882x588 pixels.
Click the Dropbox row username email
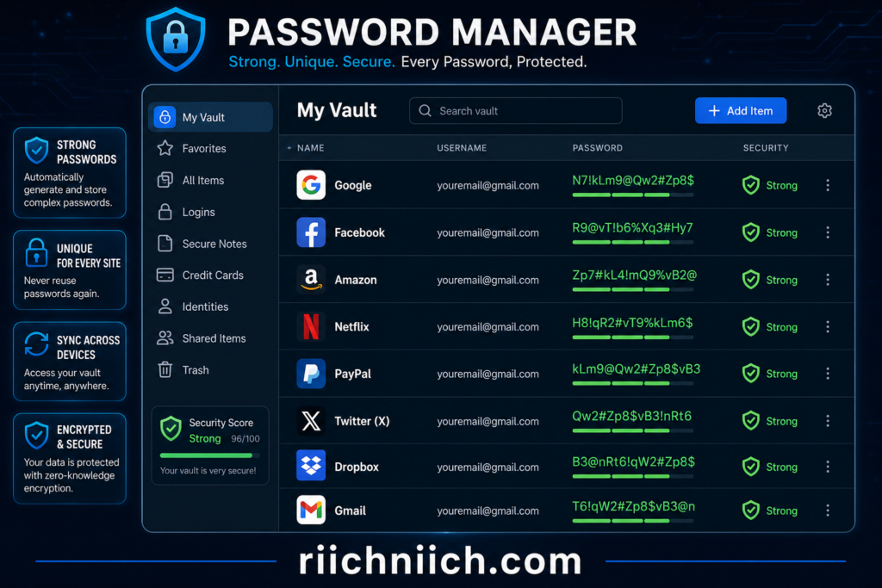point(488,467)
